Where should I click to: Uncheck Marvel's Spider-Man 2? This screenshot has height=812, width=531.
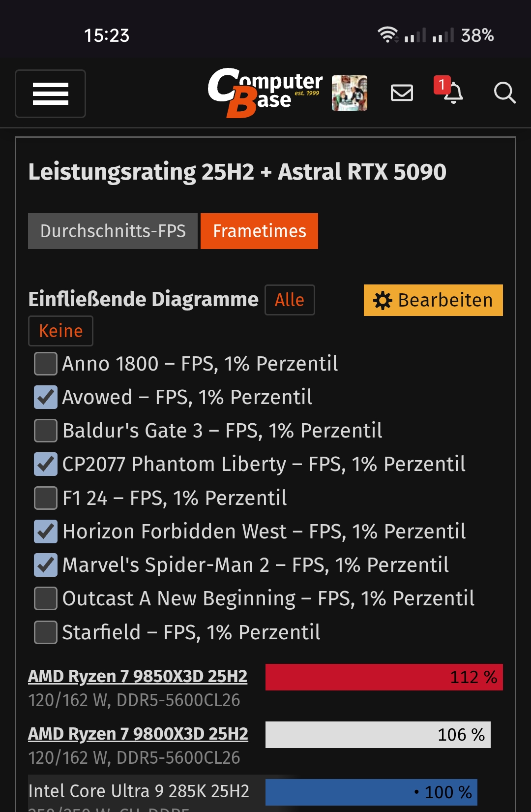[45, 565]
